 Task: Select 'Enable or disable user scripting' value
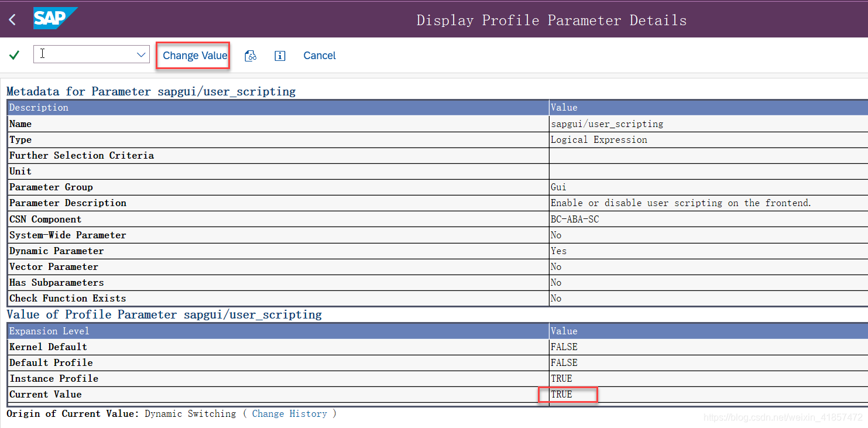click(x=681, y=203)
